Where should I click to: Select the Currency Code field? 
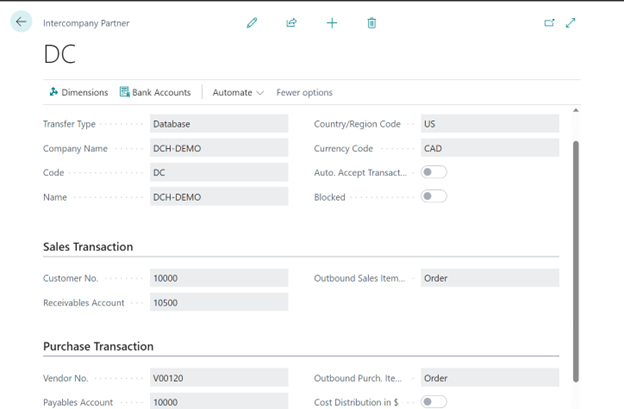tap(489, 148)
